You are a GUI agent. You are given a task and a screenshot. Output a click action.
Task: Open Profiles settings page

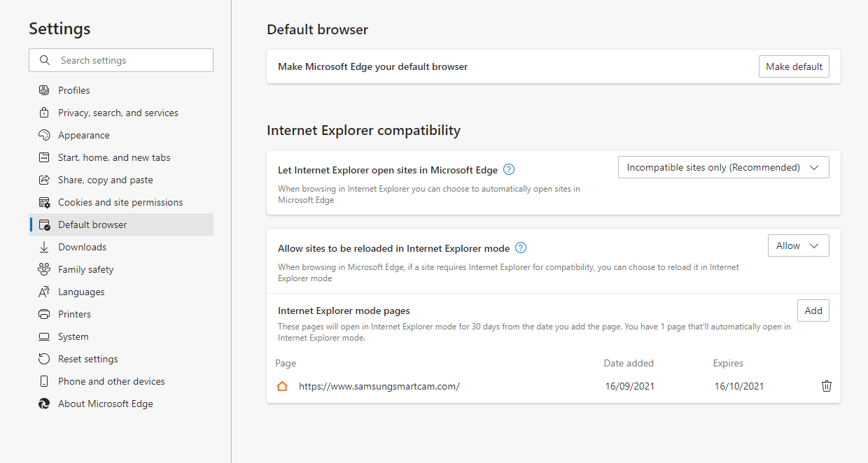coord(121,90)
